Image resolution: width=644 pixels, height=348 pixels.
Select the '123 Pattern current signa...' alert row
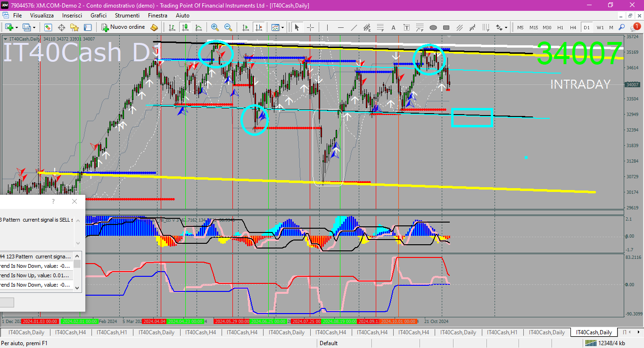click(x=36, y=257)
